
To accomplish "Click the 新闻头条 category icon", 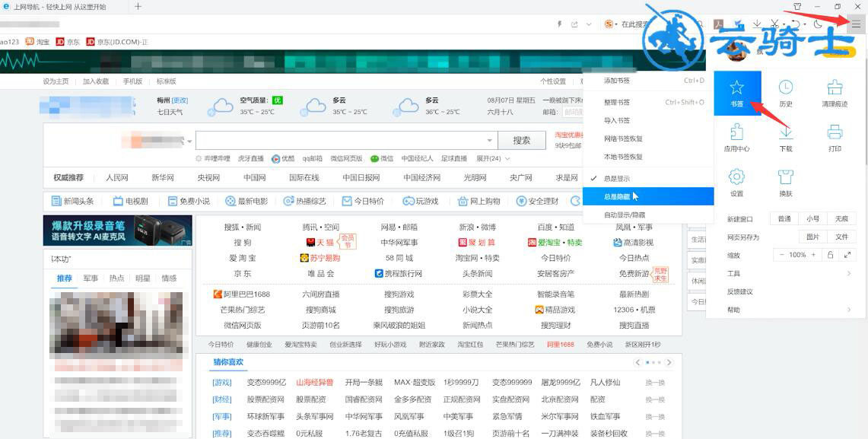I will (56, 201).
